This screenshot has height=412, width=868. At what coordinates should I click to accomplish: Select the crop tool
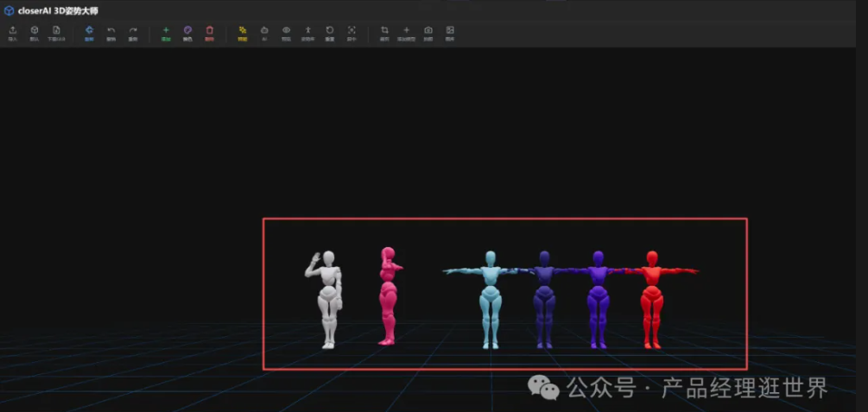click(x=384, y=30)
